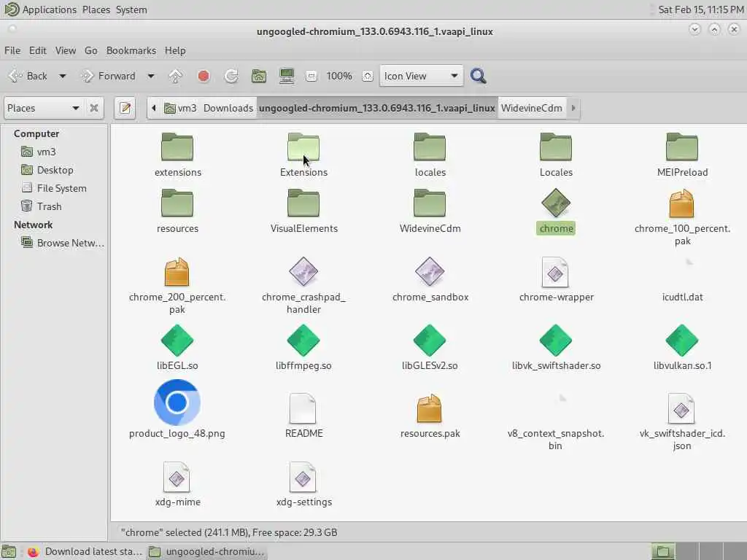This screenshot has height=560, width=747.
Task: Open vm3 home in sidebar
Action: point(46,152)
